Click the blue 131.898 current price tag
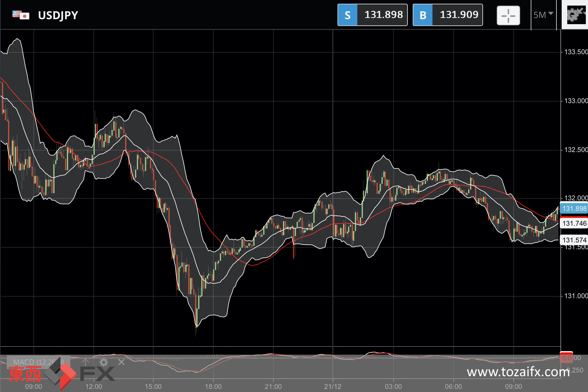This screenshot has height=392, width=588. pos(574,208)
